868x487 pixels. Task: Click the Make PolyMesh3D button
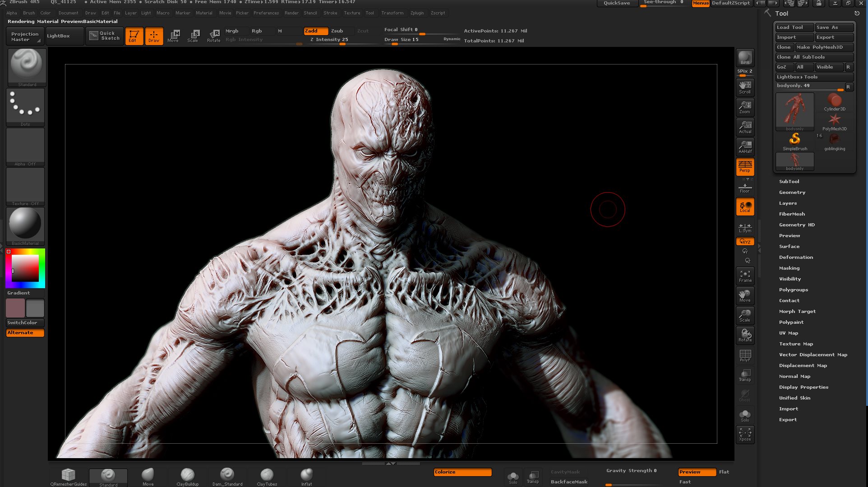click(824, 47)
